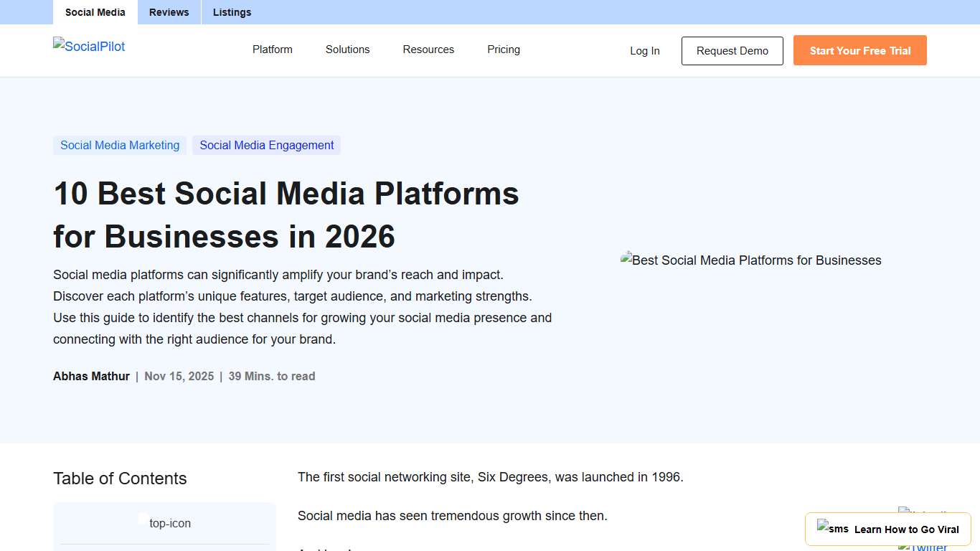Click the Start Your Free Trial button
Viewport: 980px width, 551px height.
(x=859, y=50)
